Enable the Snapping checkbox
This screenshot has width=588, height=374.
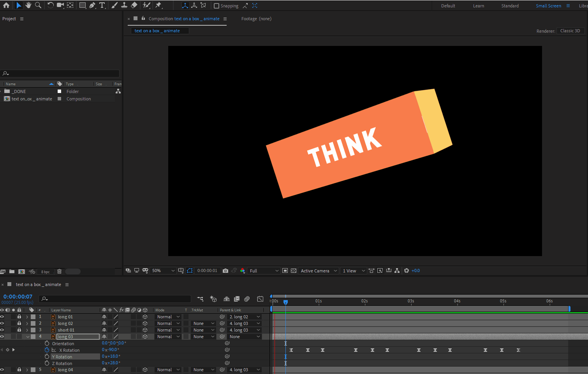(x=217, y=6)
